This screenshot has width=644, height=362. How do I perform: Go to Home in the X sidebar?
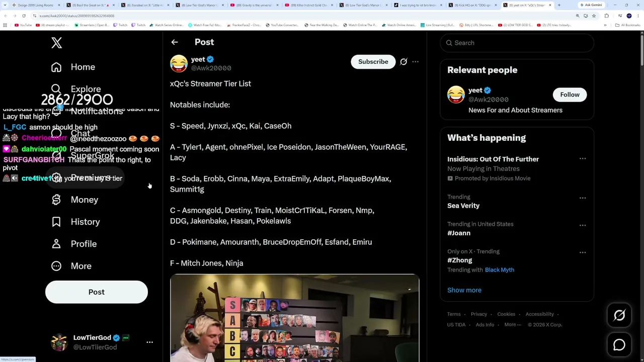[x=73, y=67]
